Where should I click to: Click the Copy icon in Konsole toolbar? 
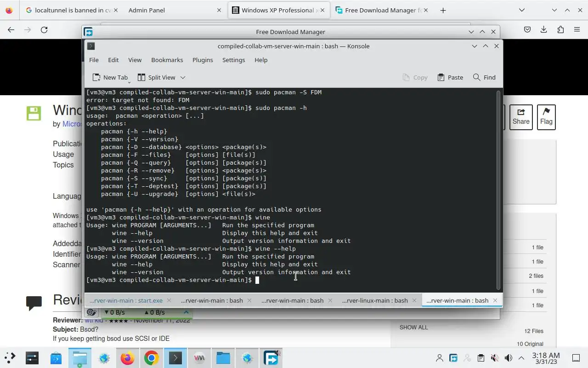[406, 77]
